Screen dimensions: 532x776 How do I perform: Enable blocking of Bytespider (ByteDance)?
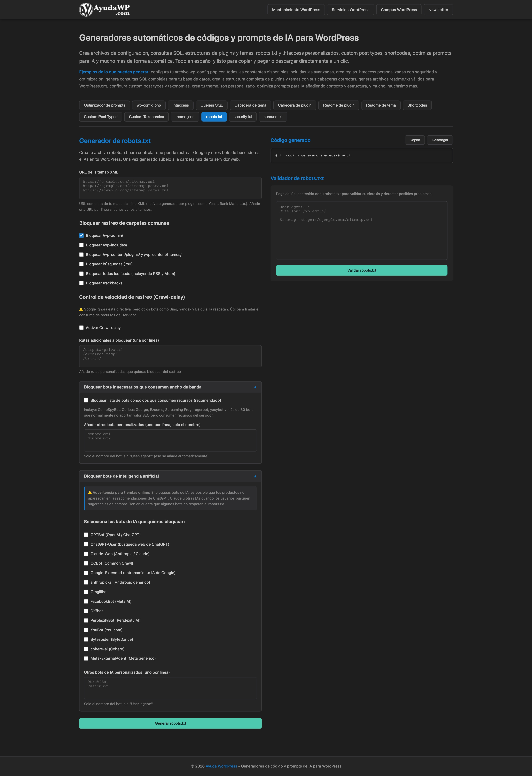(86, 639)
